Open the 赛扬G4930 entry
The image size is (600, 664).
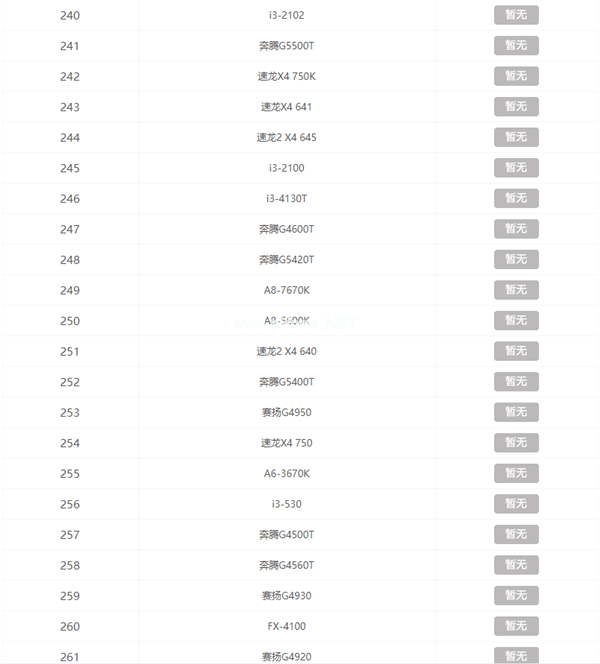(x=286, y=596)
